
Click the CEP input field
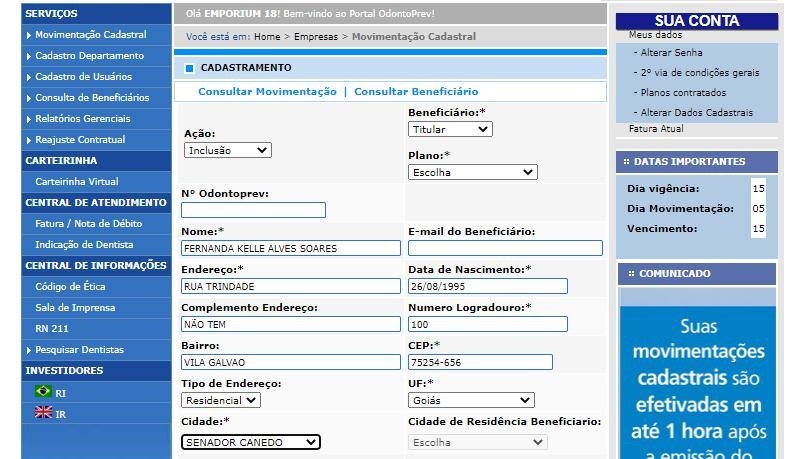[480, 362]
